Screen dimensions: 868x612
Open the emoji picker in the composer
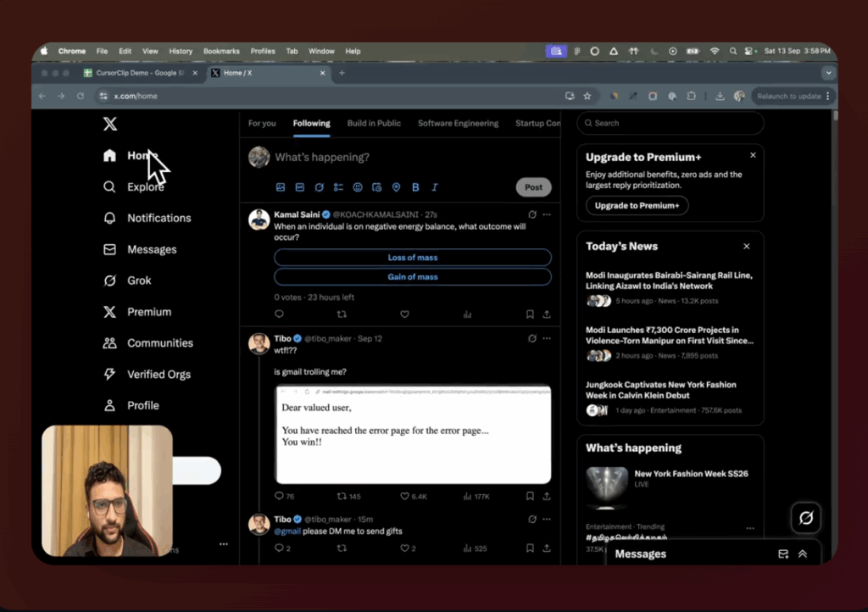click(x=358, y=186)
